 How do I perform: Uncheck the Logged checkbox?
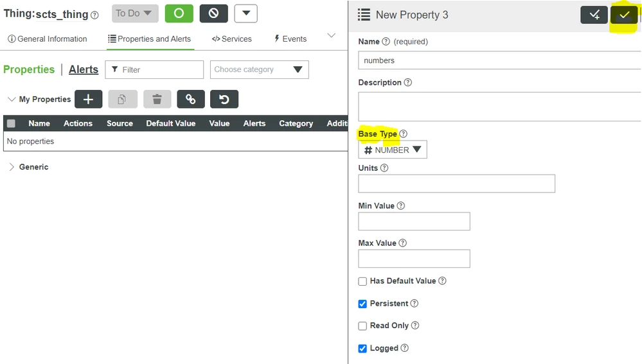[362, 349]
